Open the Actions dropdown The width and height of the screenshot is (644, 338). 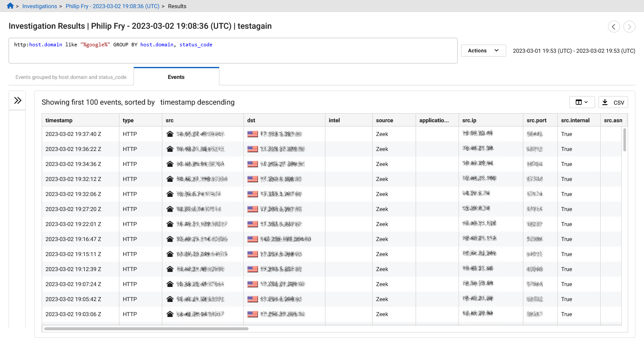[x=483, y=50]
